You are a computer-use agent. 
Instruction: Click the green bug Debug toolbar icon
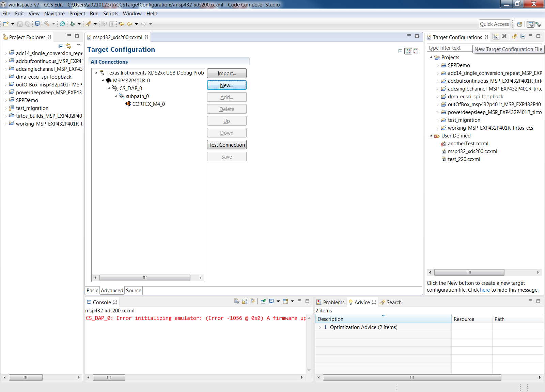point(72,24)
